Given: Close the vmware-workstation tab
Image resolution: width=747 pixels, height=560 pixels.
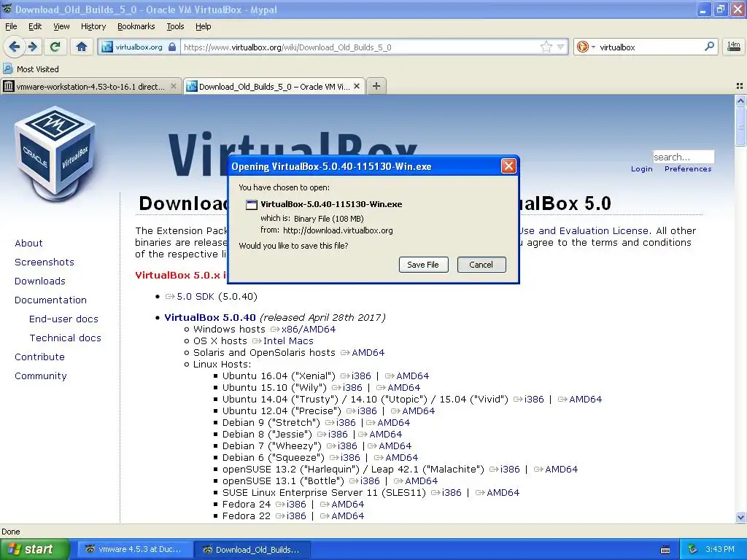Looking at the screenshot, I should tap(174, 86).
